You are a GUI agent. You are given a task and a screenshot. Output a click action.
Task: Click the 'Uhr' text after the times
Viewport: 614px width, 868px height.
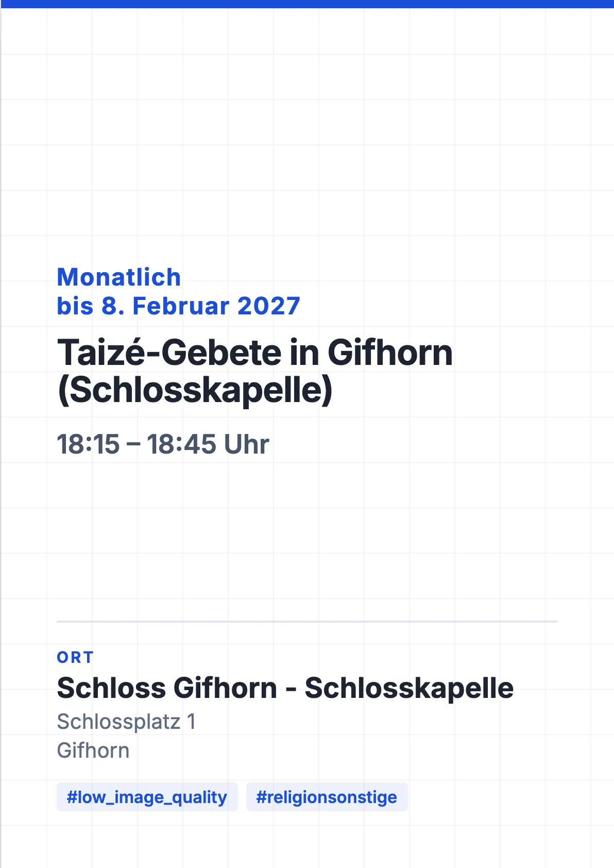point(246,444)
